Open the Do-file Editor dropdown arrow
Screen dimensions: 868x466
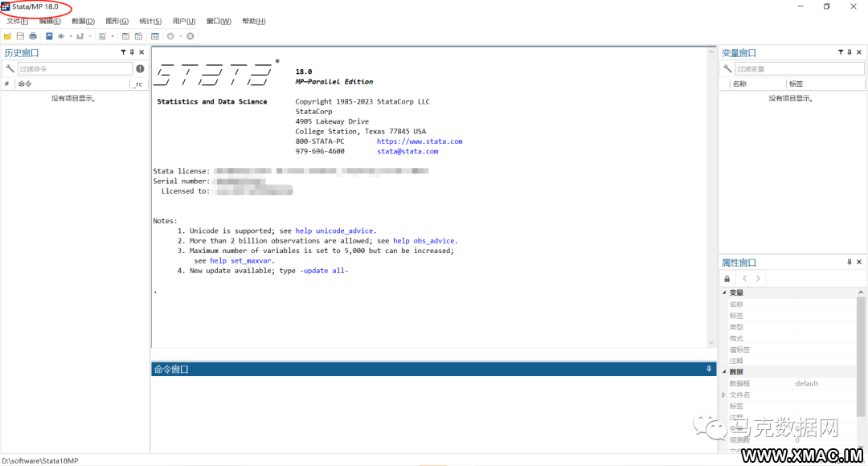pos(113,36)
